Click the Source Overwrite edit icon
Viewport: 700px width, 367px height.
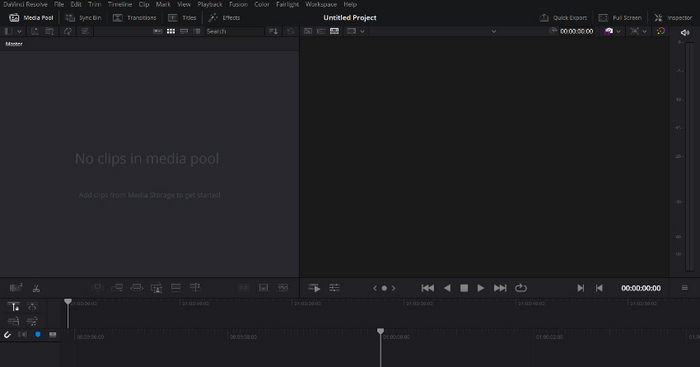point(195,288)
